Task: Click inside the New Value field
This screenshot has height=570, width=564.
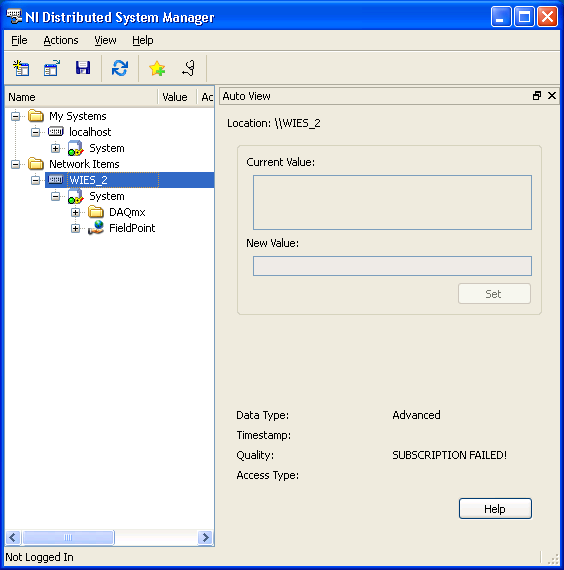Action: (x=392, y=266)
